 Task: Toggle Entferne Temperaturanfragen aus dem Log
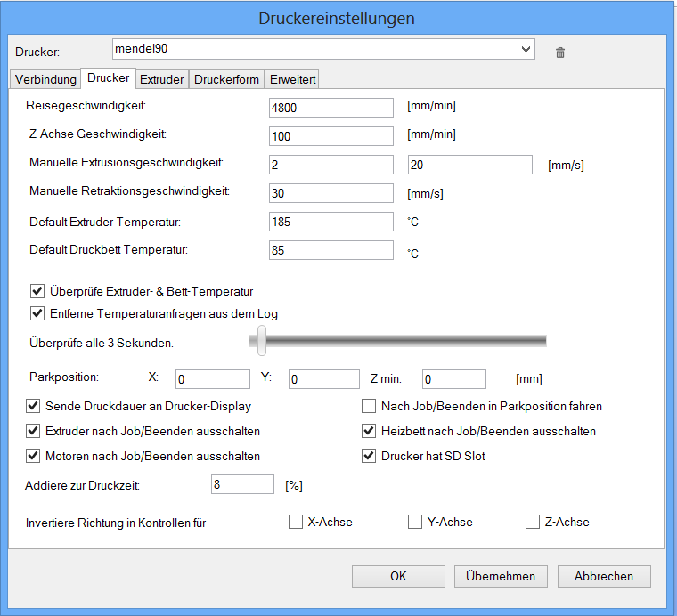pos(37,313)
